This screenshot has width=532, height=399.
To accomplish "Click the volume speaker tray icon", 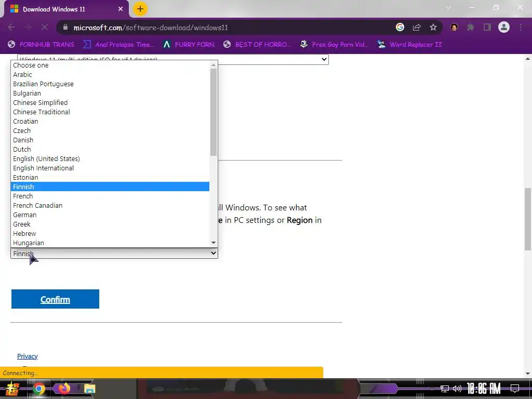I will tap(457, 389).
